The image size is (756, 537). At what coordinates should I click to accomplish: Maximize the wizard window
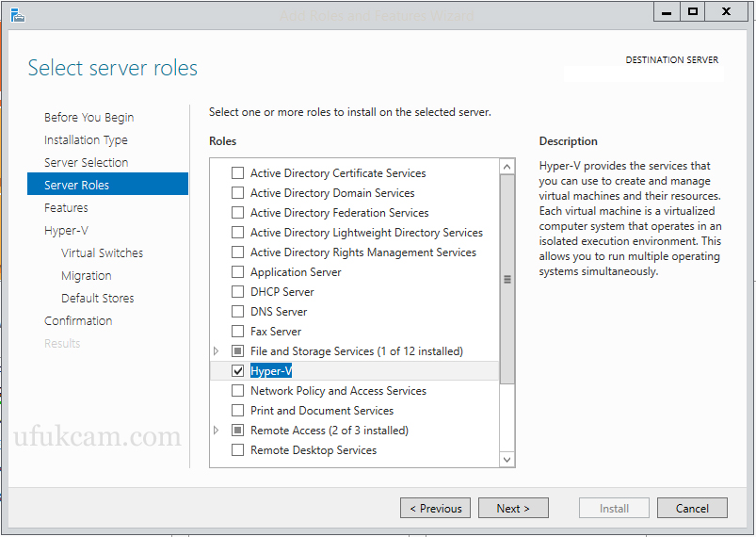(x=692, y=12)
